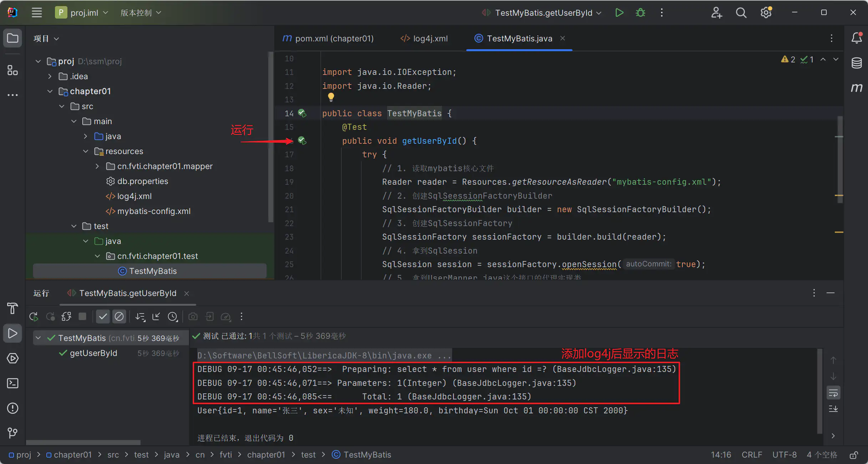This screenshot has width=868, height=464.
Task: Collapse the test folder
Action: click(74, 226)
